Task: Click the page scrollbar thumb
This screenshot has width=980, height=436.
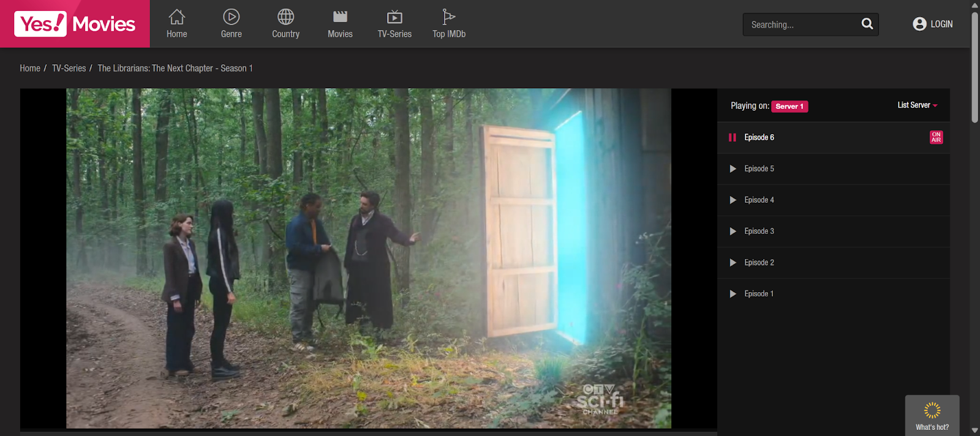Action: [974, 66]
